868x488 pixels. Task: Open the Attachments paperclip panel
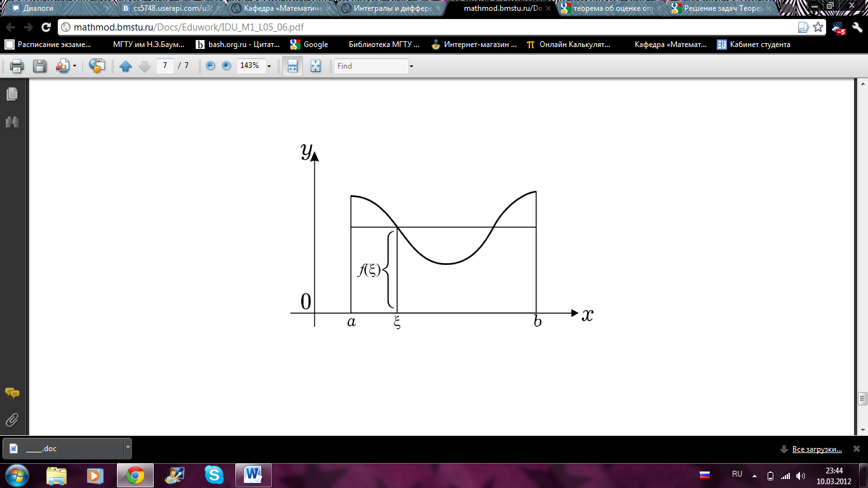coord(11,420)
